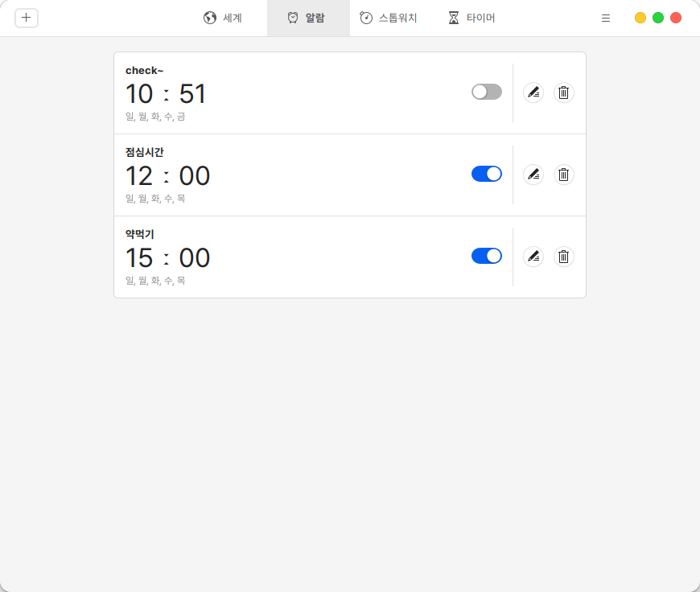
Task: Delete the 약먹기 alarm
Action: click(x=563, y=257)
